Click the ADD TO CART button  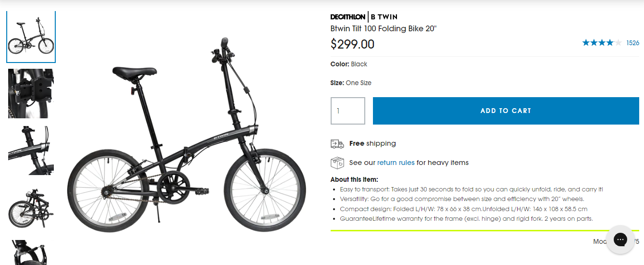[x=506, y=111]
